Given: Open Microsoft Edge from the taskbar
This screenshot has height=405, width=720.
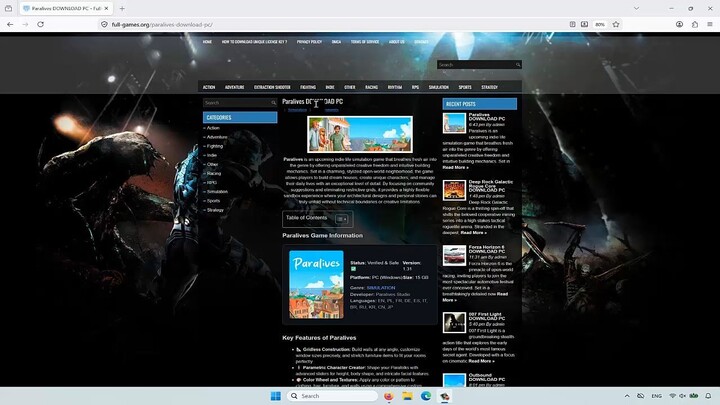Looking at the screenshot, I should pyautogui.click(x=426, y=396).
